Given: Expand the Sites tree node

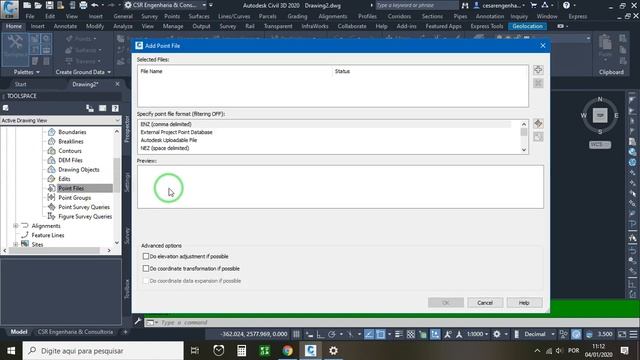Looking at the screenshot, I should pos(16,244).
